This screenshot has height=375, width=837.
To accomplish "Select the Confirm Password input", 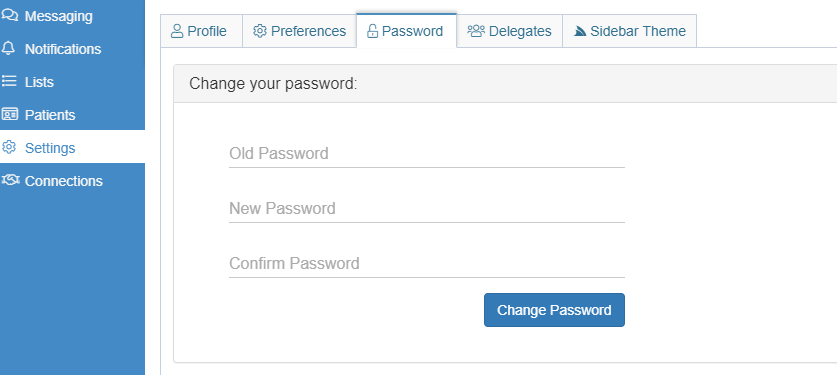I will pyautogui.click(x=427, y=264).
